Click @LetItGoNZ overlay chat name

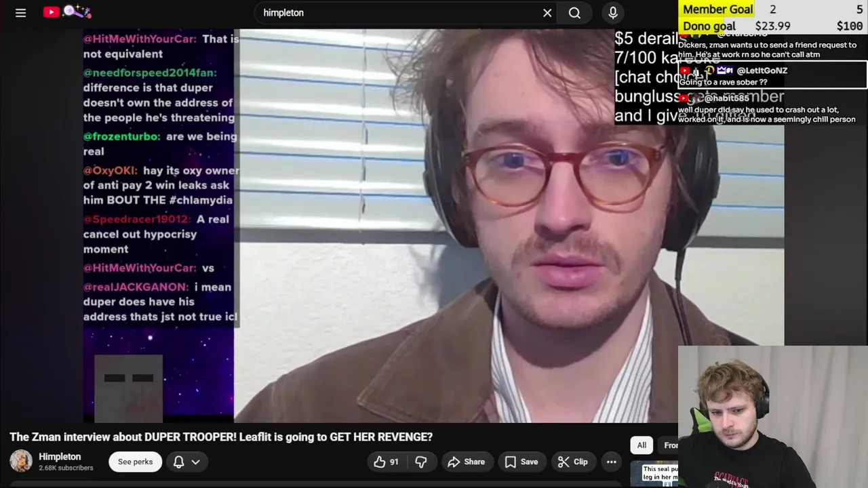pos(762,70)
